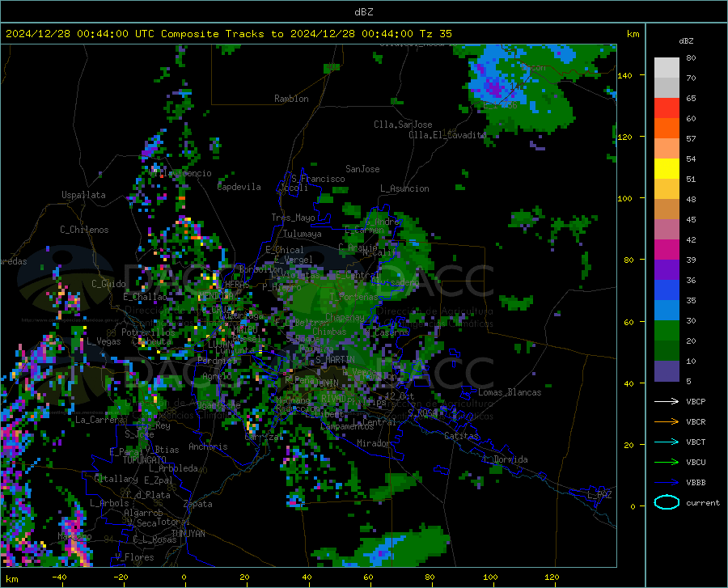Click the 'Clla.El_Cavadito' map label
728x588 pixels.
447,135
